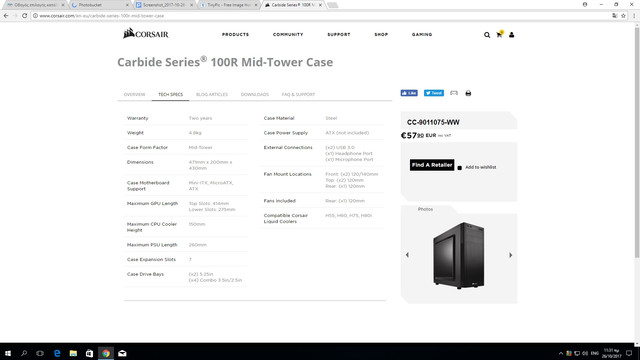Image resolution: width=640 pixels, height=360 pixels.
Task: Switch to the Blog Articles tab
Action: 212,94
